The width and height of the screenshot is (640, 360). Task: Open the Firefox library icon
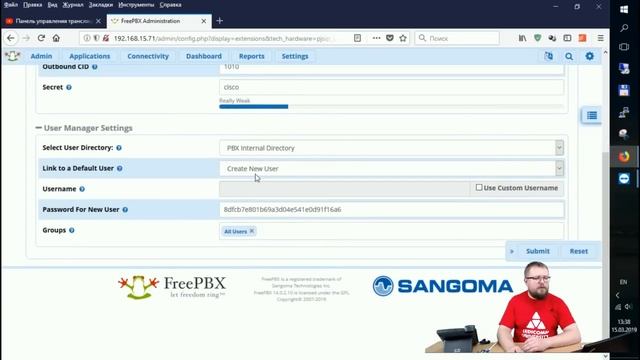pyautogui.click(x=522, y=38)
